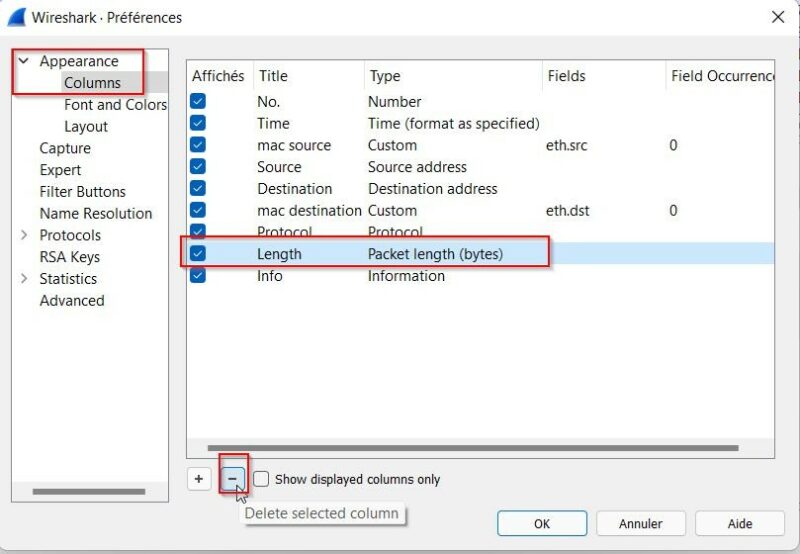Expand the Statistics tree node arrow
Viewport: 800px width, 554px height.
click(23, 279)
